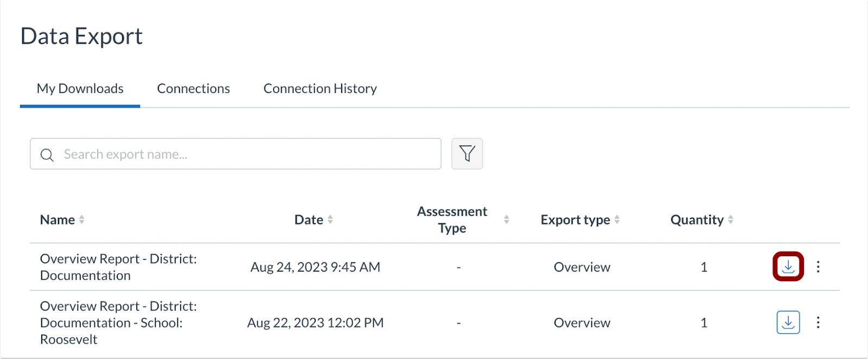Click the Name column header
This screenshot has width=868, height=359.
click(x=58, y=220)
